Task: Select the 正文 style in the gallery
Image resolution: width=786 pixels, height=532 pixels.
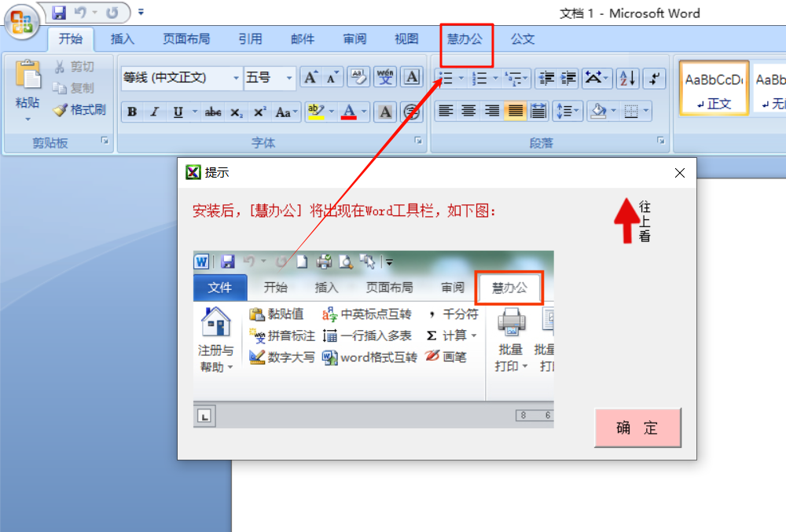Action: coord(714,88)
